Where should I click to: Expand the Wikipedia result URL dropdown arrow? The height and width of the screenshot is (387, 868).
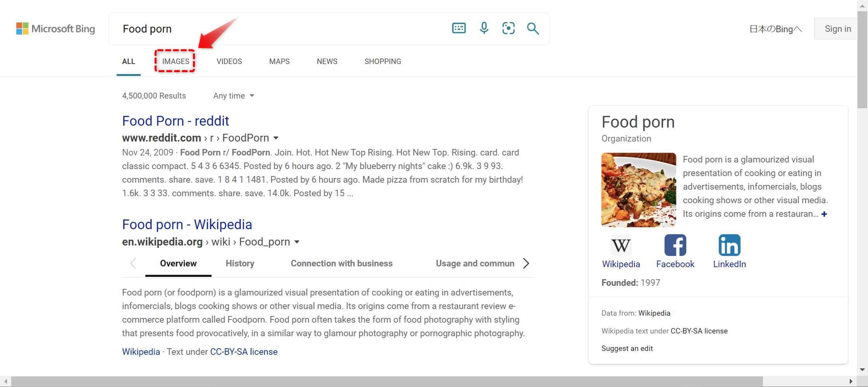click(297, 242)
